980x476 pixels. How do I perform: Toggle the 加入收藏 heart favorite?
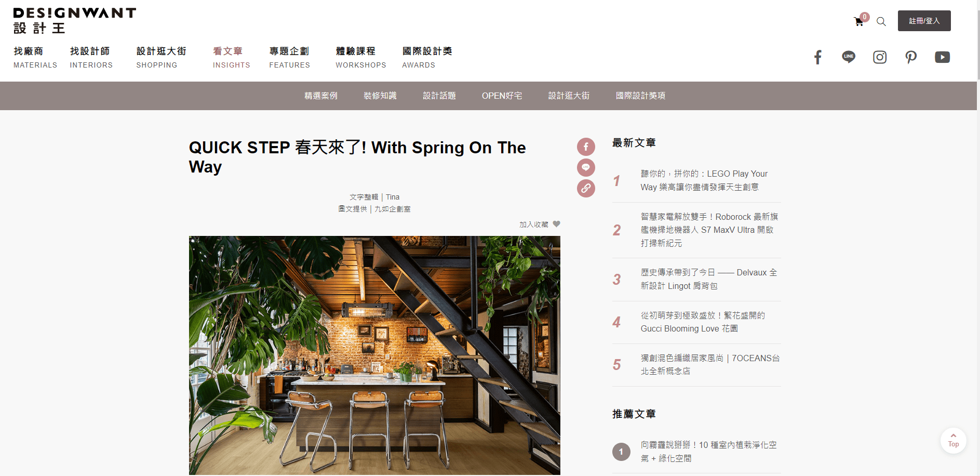coord(556,224)
